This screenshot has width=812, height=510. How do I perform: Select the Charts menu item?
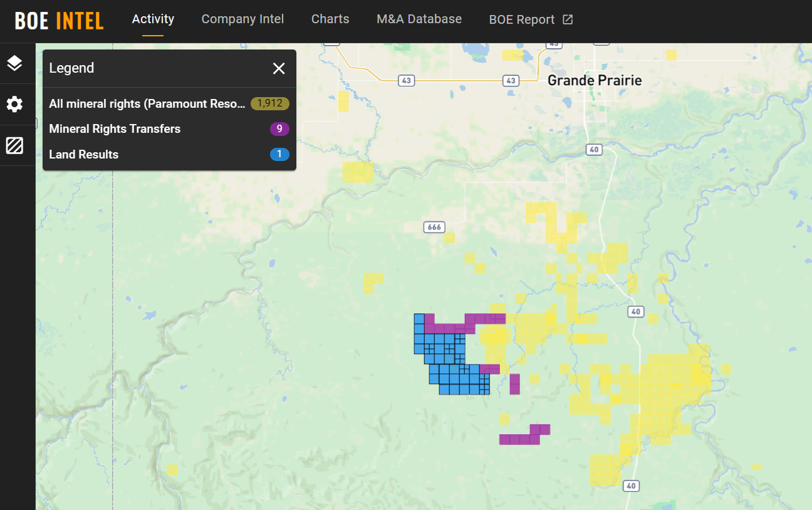pos(330,19)
